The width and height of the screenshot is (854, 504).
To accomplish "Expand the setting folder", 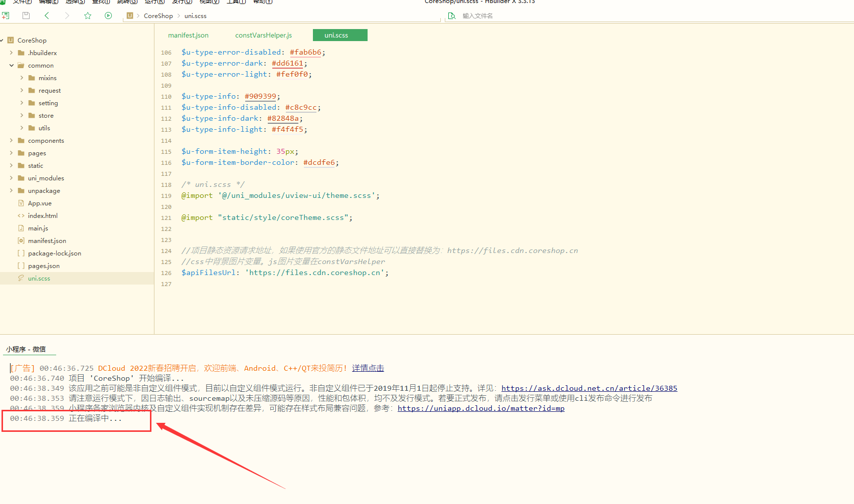I will pos(22,103).
